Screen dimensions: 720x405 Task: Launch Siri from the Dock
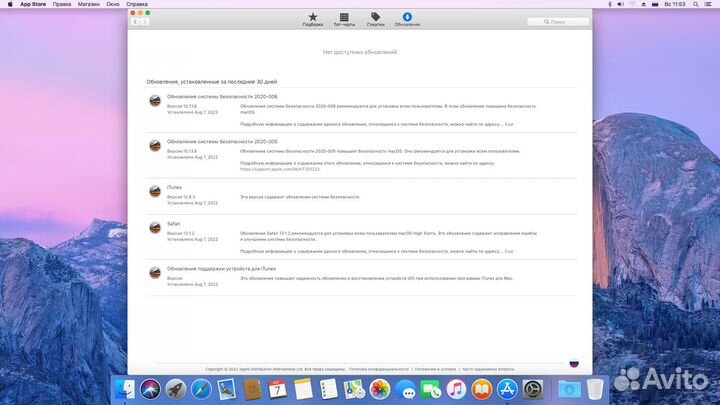(150, 389)
